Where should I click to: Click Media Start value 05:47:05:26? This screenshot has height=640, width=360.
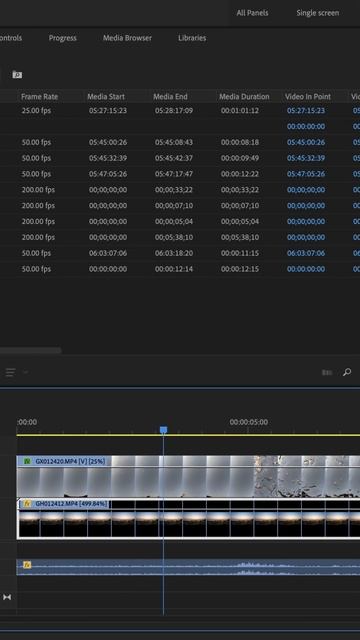tap(108, 174)
